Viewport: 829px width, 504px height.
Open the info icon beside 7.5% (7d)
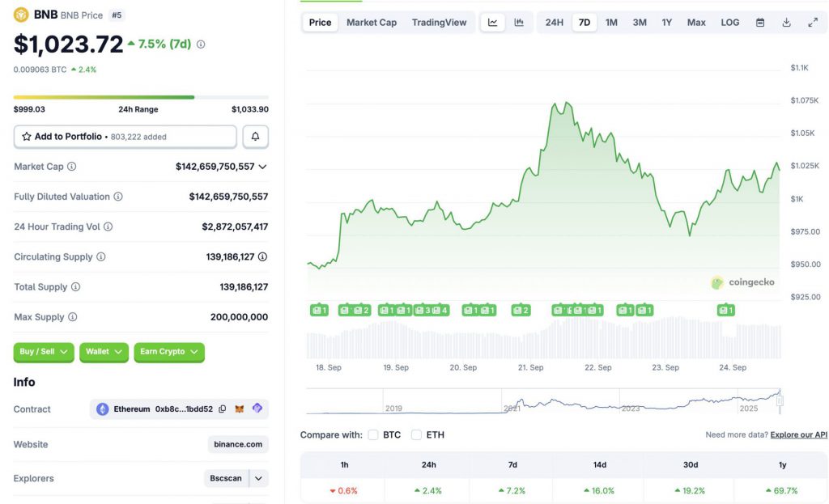point(201,44)
